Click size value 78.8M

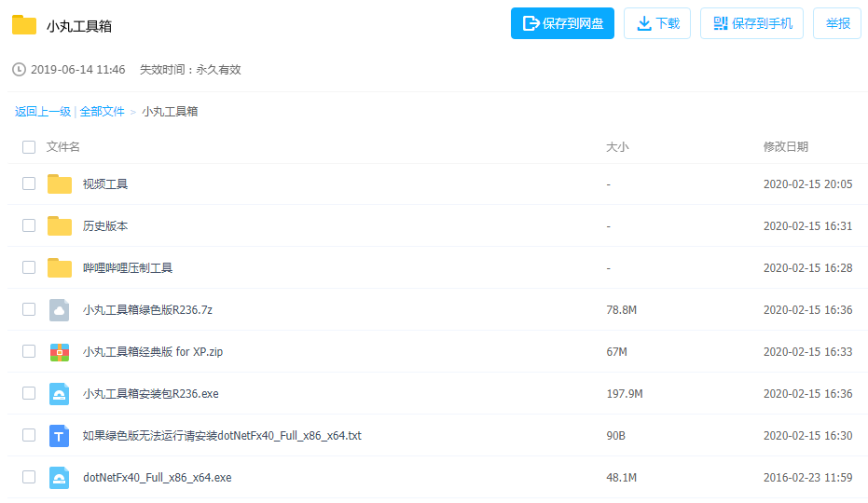click(621, 310)
